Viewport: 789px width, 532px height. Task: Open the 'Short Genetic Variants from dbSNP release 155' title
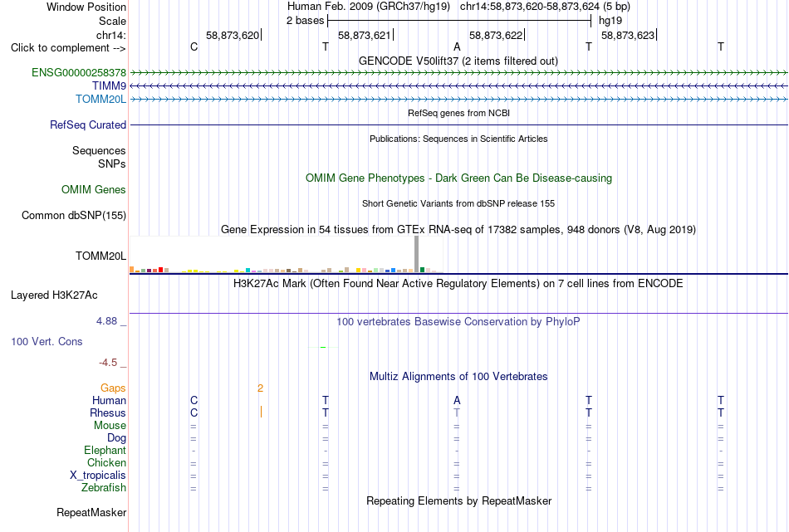458,203
